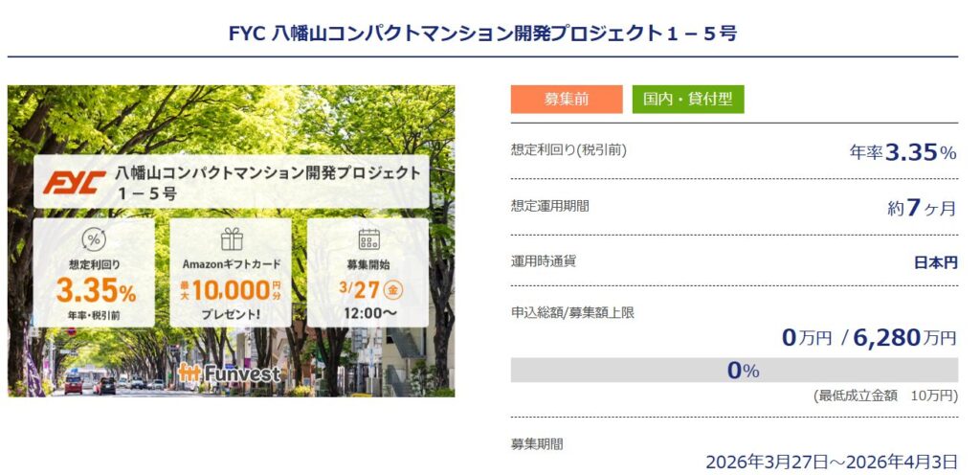Screen dimensions: 980x475
Task: Click the calendar icon above 募集開始
Action: pos(368,239)
